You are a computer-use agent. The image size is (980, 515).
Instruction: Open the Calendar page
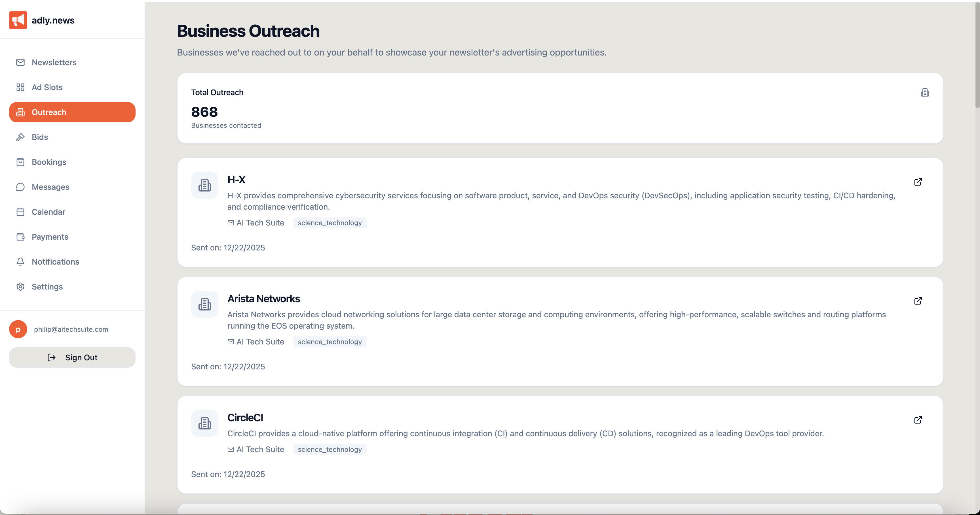pos(48,212)
